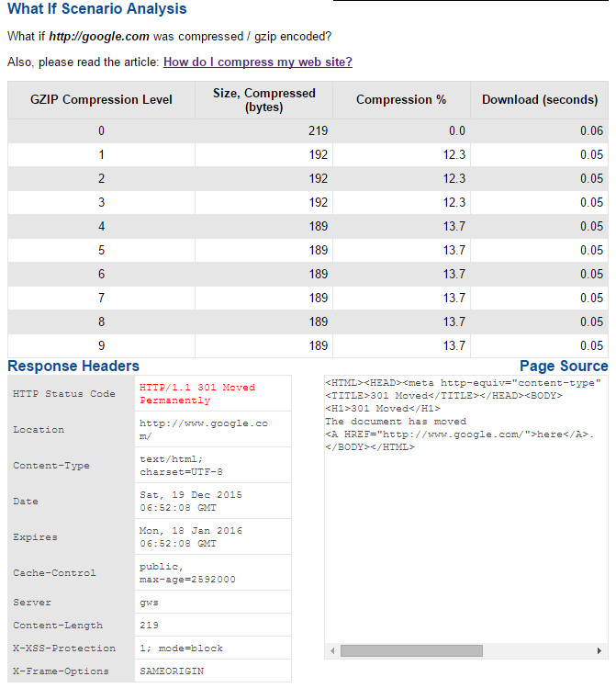The image size is (616, 688).
Task: Click the 0.06 download seconds cell
Action: coord(539,130)
